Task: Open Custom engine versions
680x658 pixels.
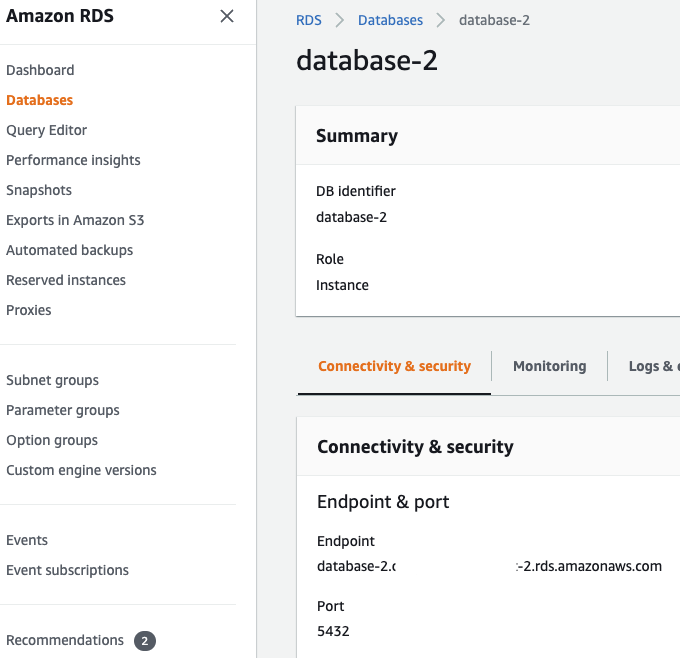Action: [81, 470]
